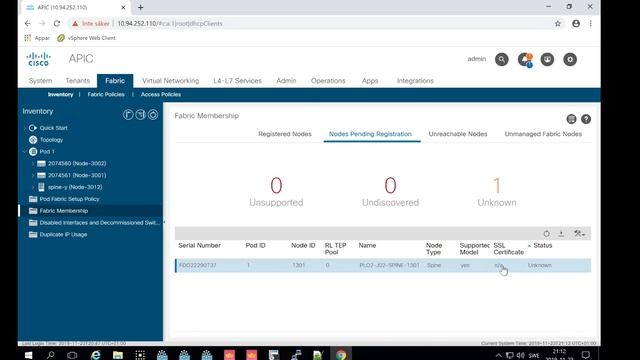Switch to the Unreachable Nodes tab
640x360 pixels.
click(x=458, y=134)
